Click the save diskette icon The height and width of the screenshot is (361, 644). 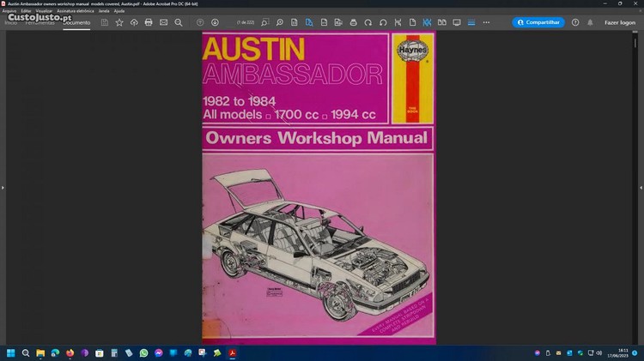(105, 22)
